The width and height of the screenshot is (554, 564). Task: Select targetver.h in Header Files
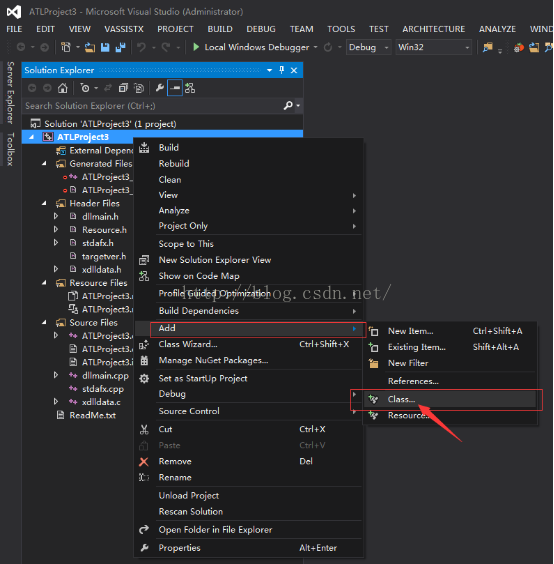click(x=104, y=256)
